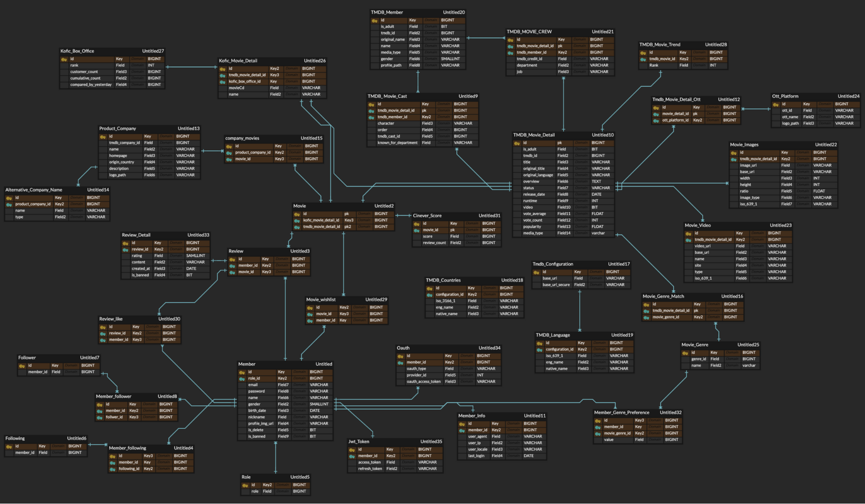
Task: Click the key icon in Role id row
Action: coord(245,485)
